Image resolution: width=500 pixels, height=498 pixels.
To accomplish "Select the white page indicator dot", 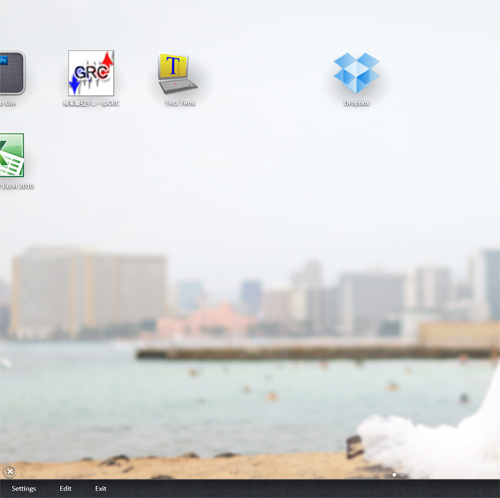I will click(394, 475).
